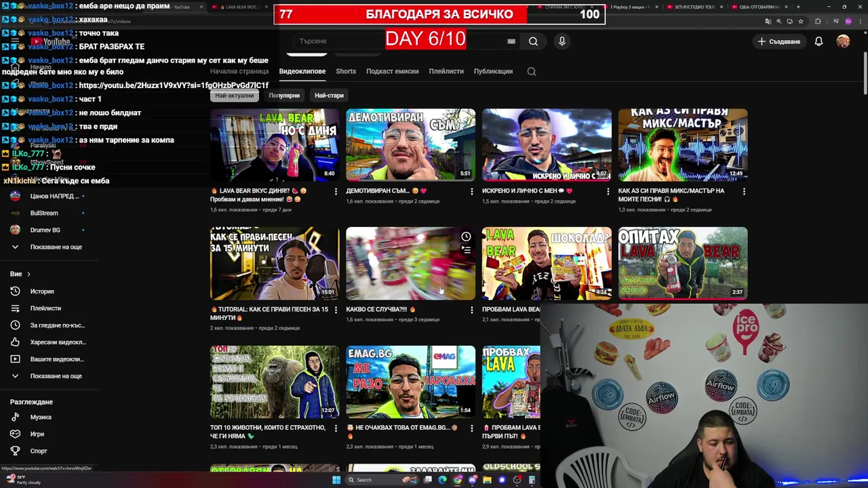Open options menu for LAVA BEAR ВКУС ДИНЯ video
Viewport: 868px width, 488px height.
[336, 192]
